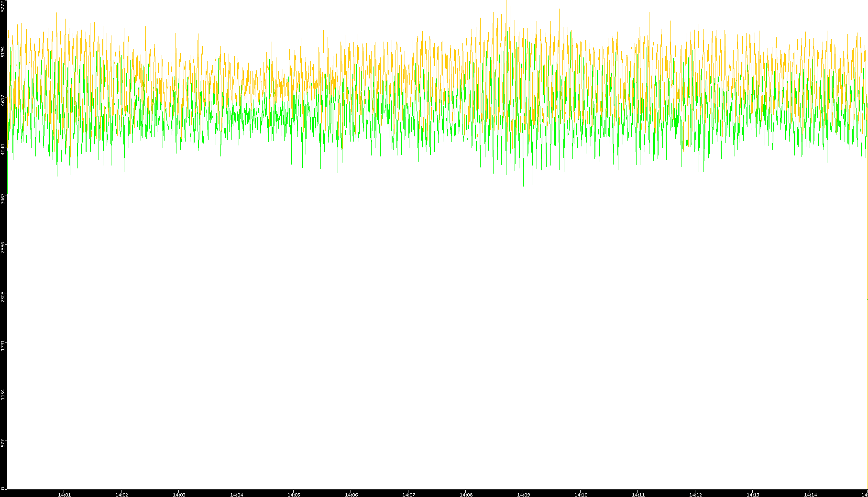
Task: Click the 14:01 time axis label
Action: pyautogui.click(x=64, y=495)
